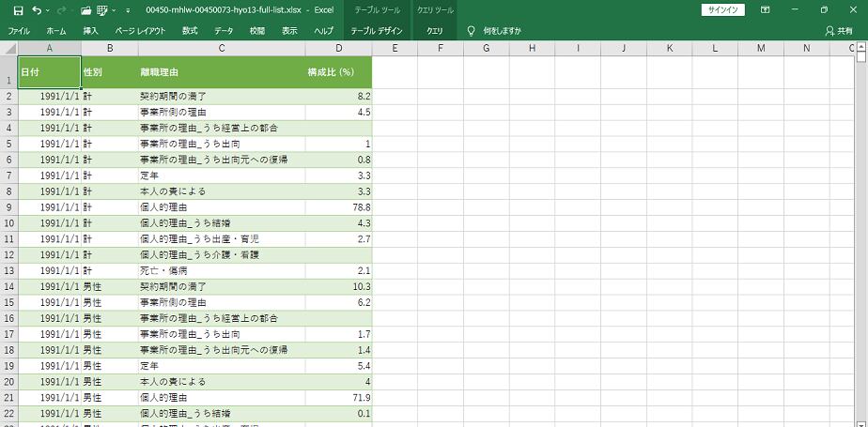
Task: Select the column C header
Action: (x=221, y=48)
